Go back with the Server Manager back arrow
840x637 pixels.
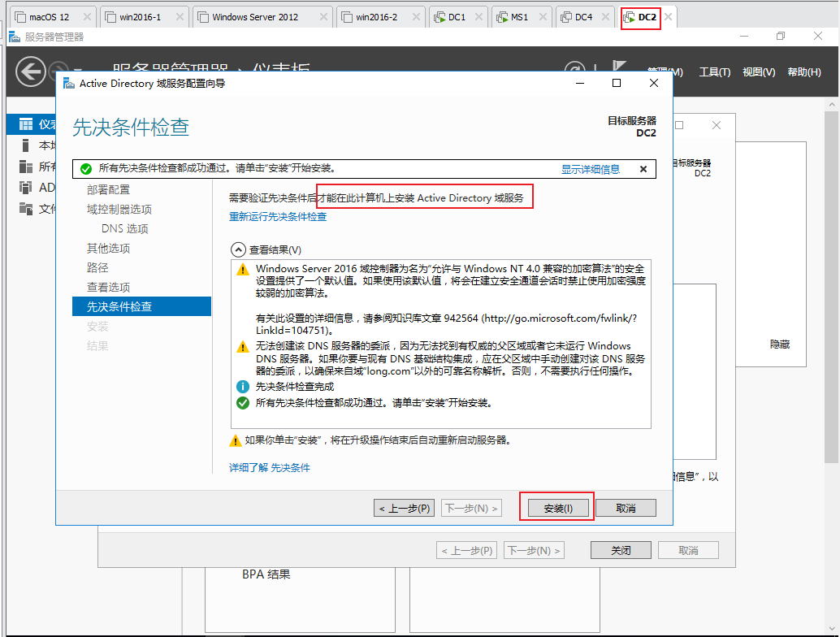tap(31, 71)
